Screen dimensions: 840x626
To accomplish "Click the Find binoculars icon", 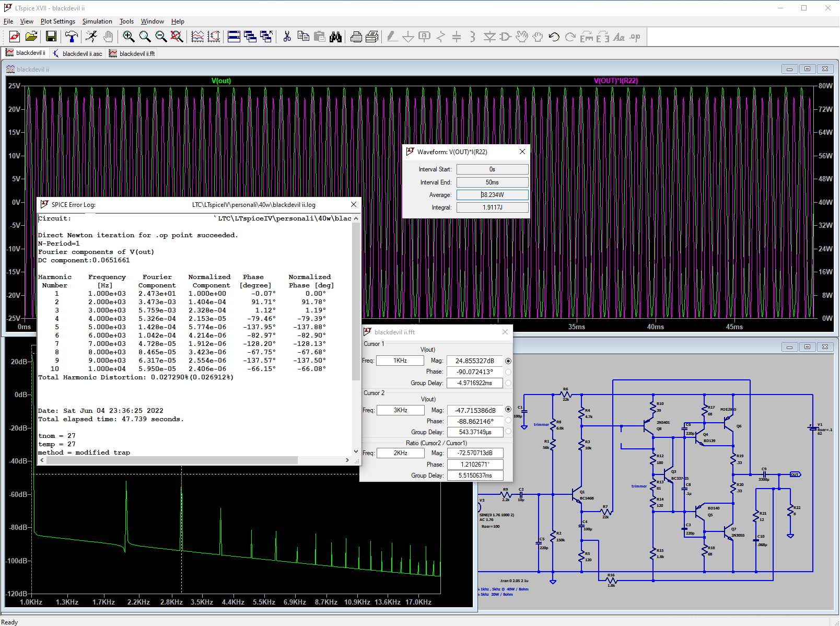I will tap(335, 37).
